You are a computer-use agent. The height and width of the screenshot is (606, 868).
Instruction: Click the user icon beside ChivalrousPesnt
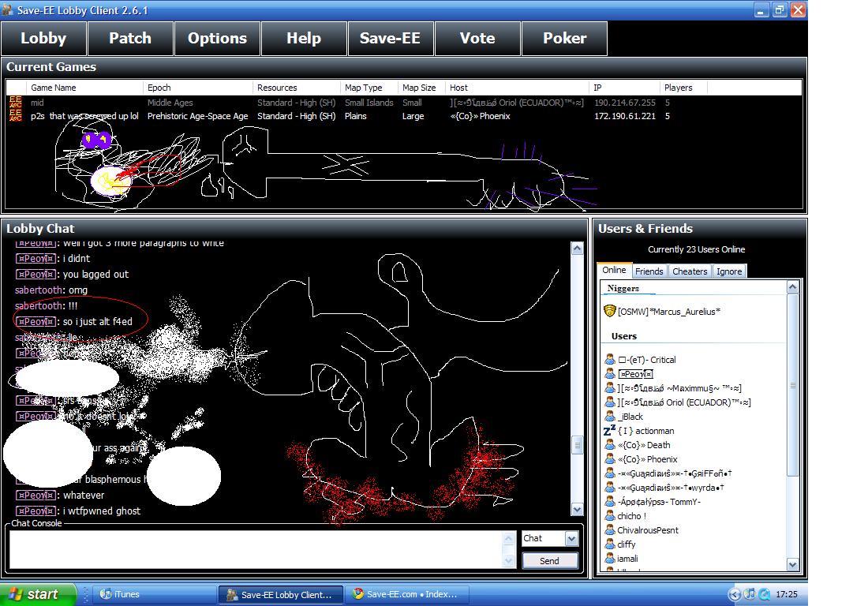(x=610, y=530)
